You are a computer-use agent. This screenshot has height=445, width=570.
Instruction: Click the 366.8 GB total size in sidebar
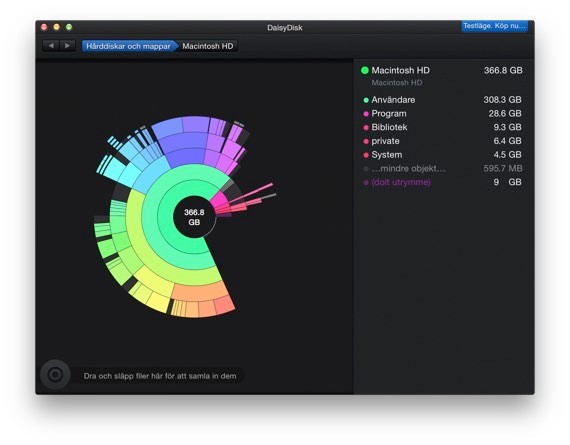click(x=503, y=71)
